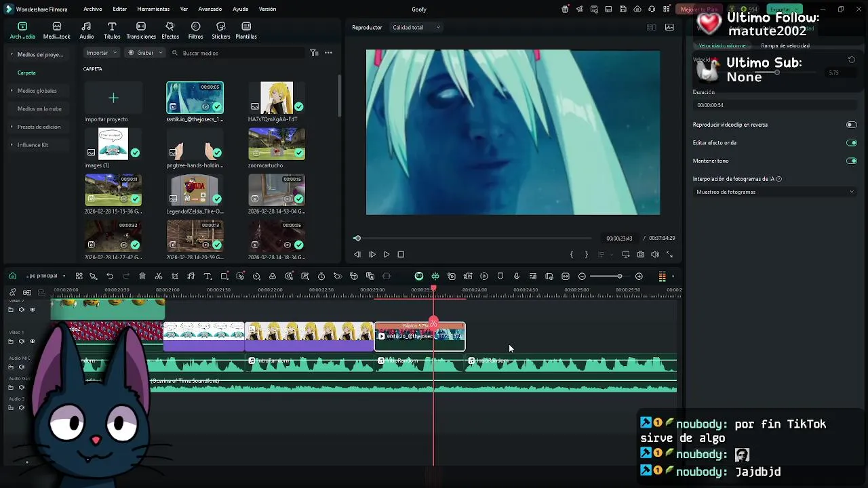Add a marker with the shield icon

coord(500,277)
